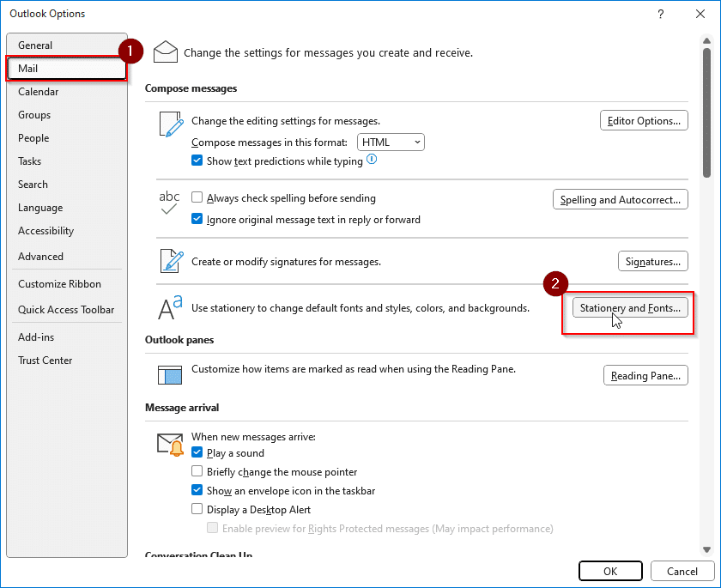Click the abc spelling checkmark icon
Image resolution: width=721 pixels, height=588 pixels.
[x=169, y=203]
